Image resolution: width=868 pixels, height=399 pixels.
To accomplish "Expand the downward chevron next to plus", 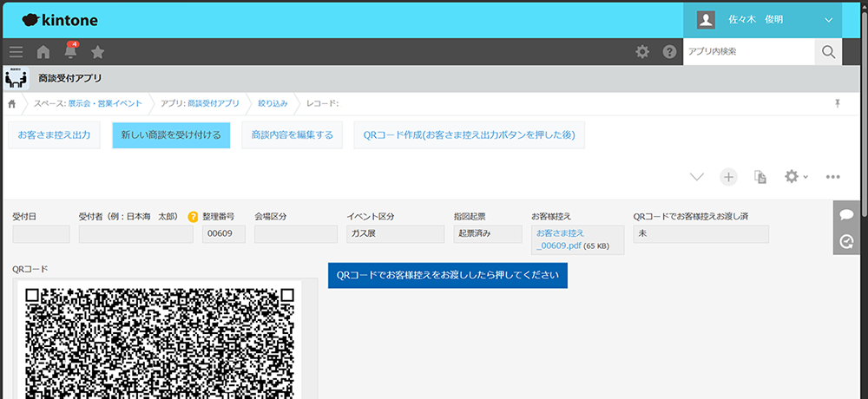I will pyautogui.click(x=696, y=177).
